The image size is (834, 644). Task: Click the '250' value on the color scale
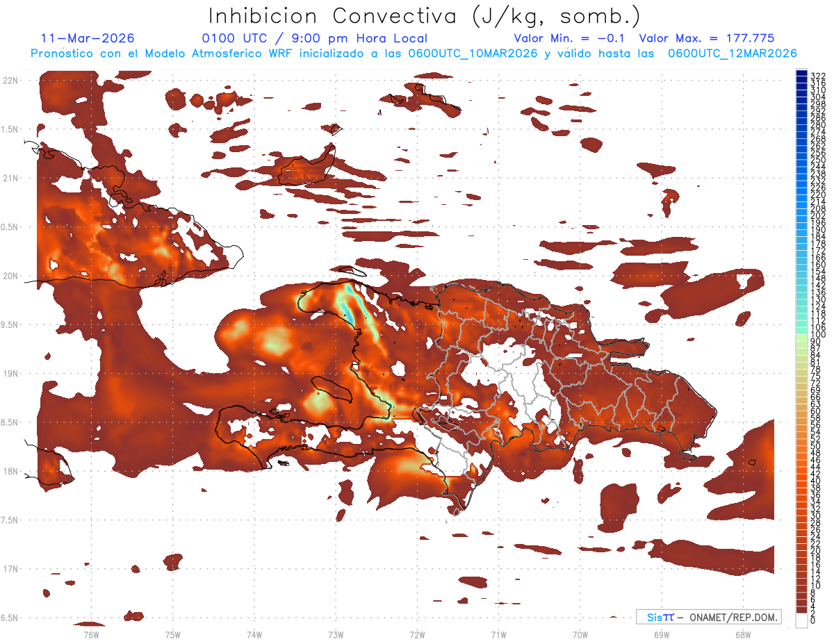[817, 160]
